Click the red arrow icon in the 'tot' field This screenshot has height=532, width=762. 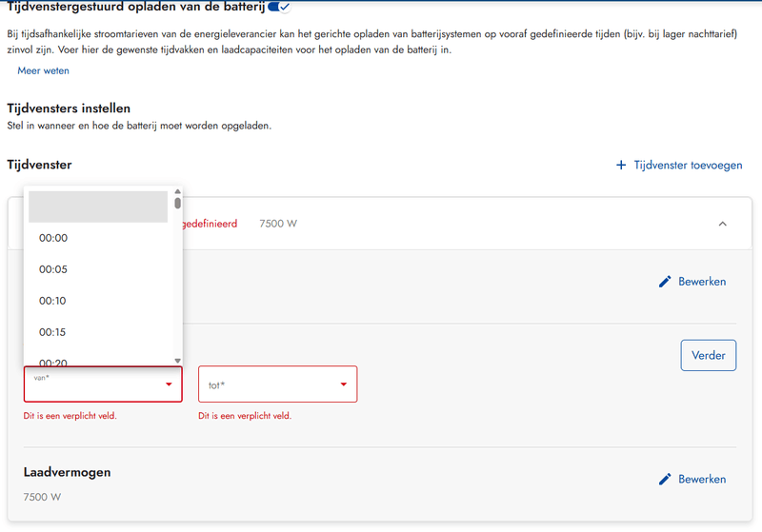[x=343, y=384]
